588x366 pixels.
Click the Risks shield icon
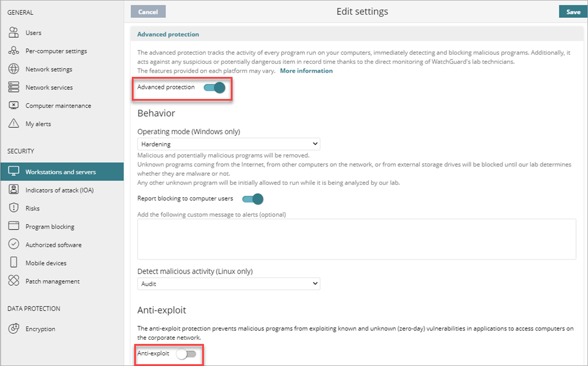tap(14, 209)
